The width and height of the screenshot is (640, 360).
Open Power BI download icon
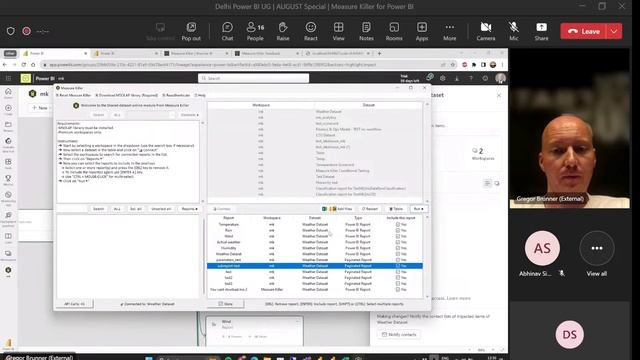pos(457,78)
